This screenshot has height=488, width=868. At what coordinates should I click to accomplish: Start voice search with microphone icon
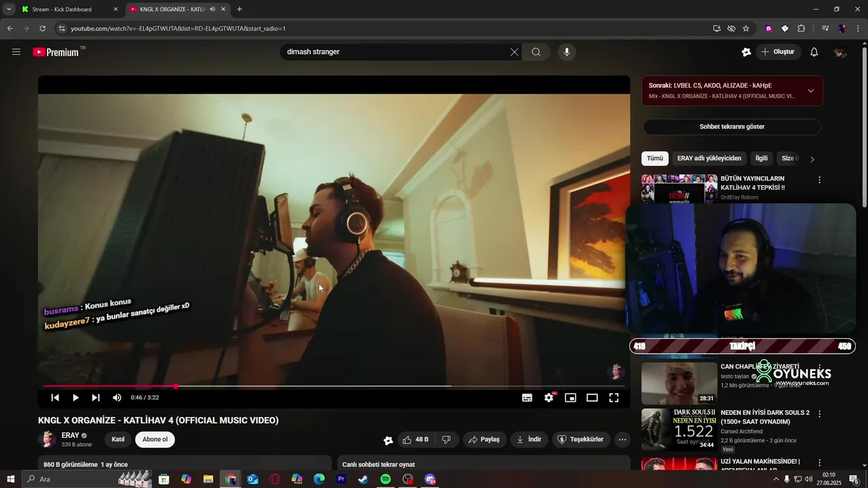(567, 52)
